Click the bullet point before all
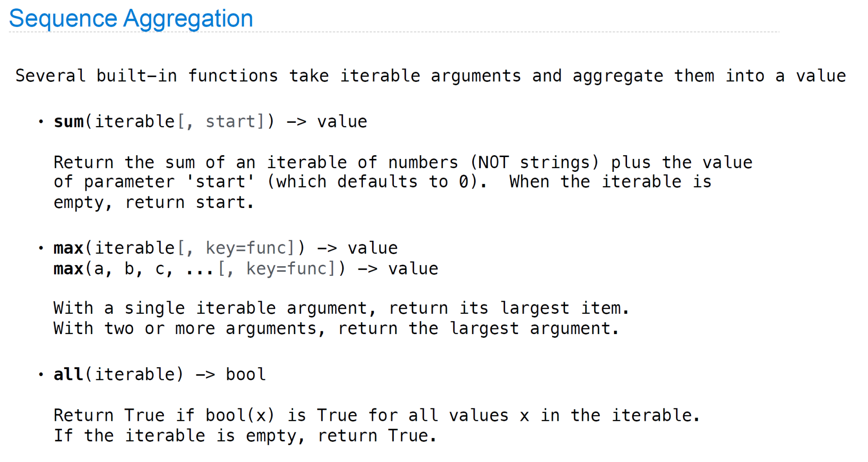The height and width of the screenshot is (462, 868). click(x=41, y=375)
